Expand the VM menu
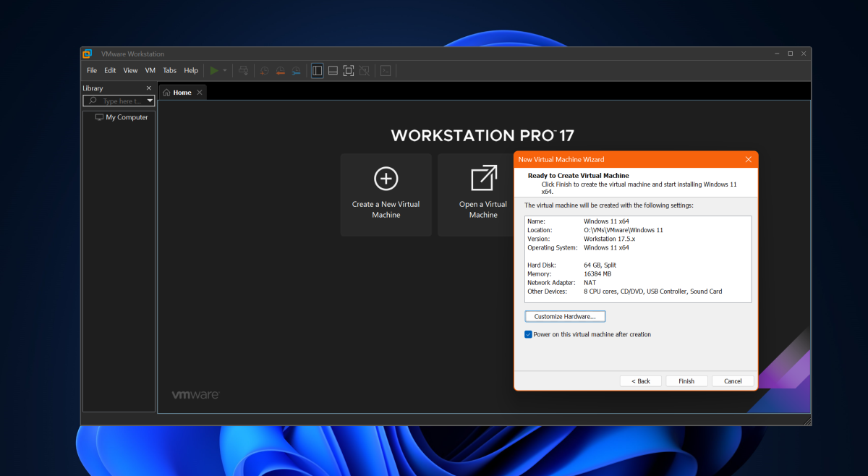The width and height of the screenshot is (868, 476). point(150,70)
